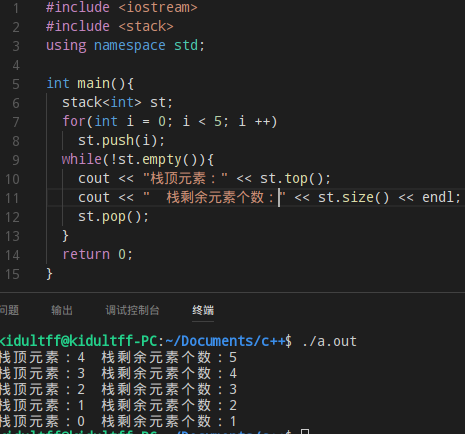
Task: Click line number 3 in the gutter
Action: [x=16, y=46]
